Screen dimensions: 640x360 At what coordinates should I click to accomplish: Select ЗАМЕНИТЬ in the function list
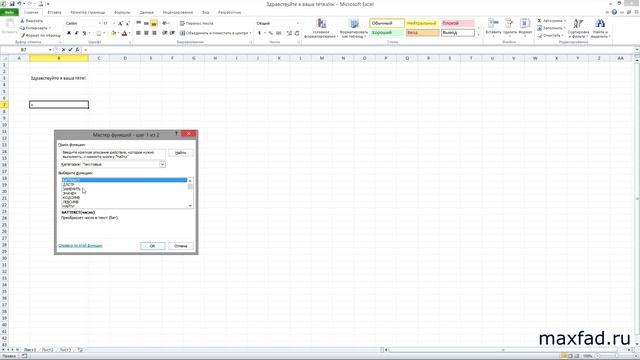72,189
